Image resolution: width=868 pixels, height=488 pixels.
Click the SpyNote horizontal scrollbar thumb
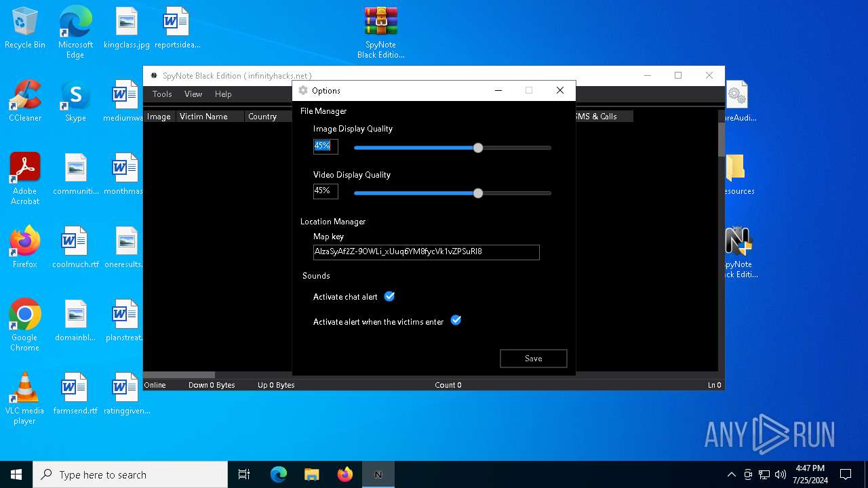tap(179, 375)
